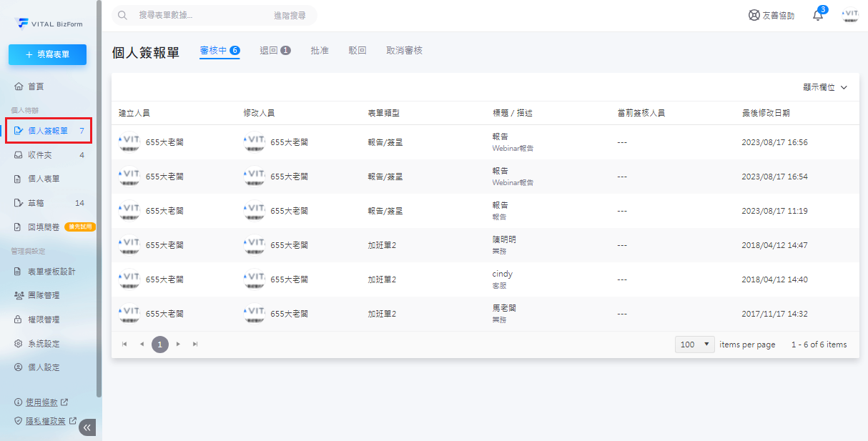Image resolution: width=868 pixels, height=441 pixels.
Task: Go to 首頁 home in sidebar
Action: pos(35,86)
